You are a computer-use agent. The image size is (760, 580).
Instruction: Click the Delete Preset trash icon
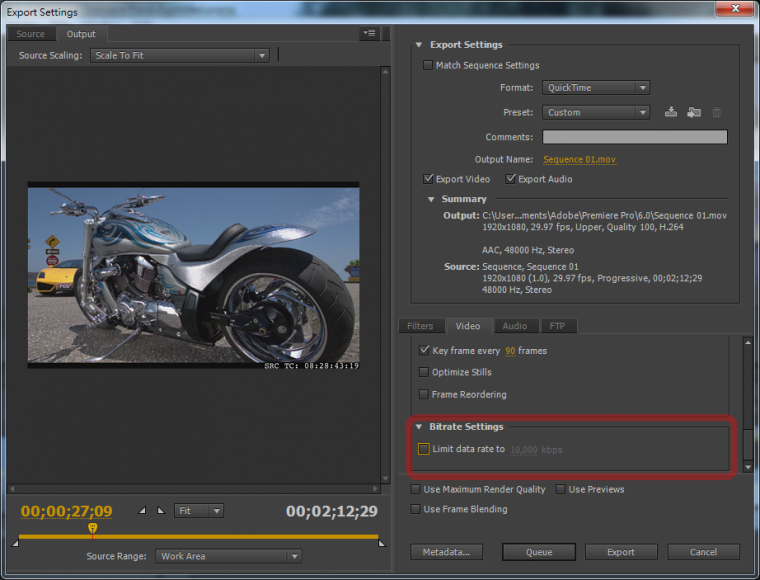[716, 113]
